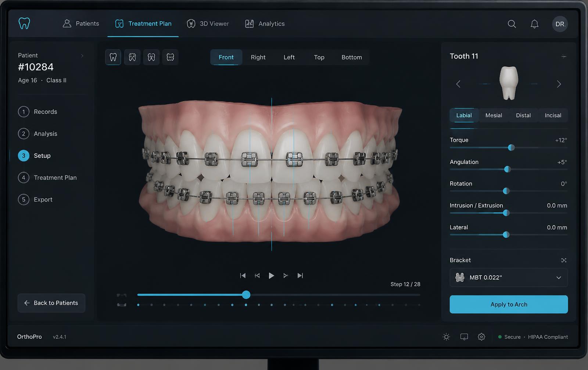
Task: Select the third tooth display mode icon
Action: point(151,57)
